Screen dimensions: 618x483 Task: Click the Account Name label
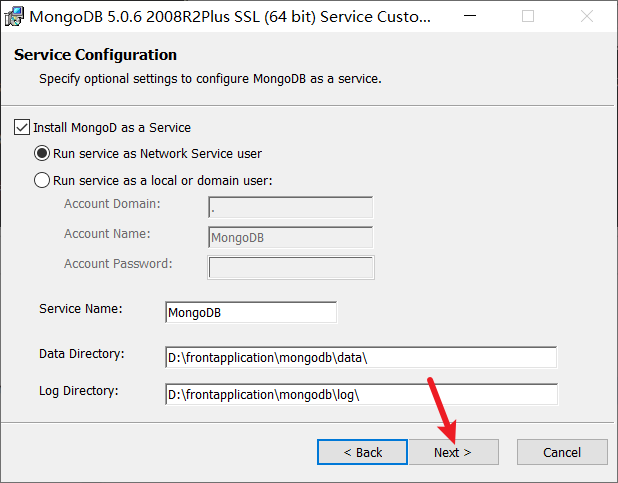[x=107, y=234]
